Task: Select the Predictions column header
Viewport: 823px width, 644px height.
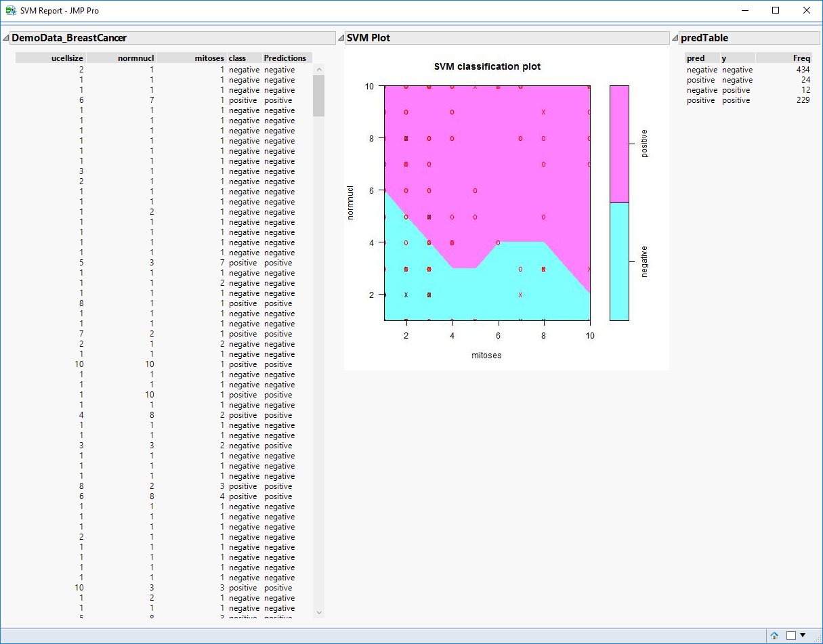Action: click(286, 58)
